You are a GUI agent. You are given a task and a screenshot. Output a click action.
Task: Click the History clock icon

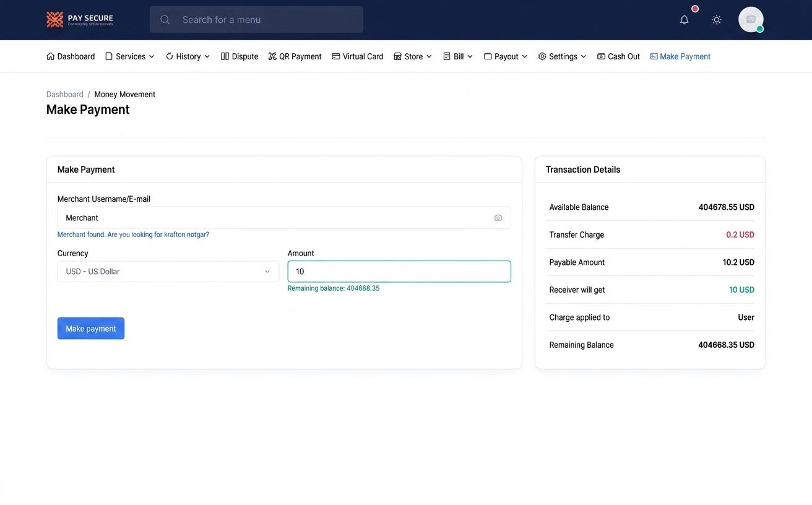(170, 56)
